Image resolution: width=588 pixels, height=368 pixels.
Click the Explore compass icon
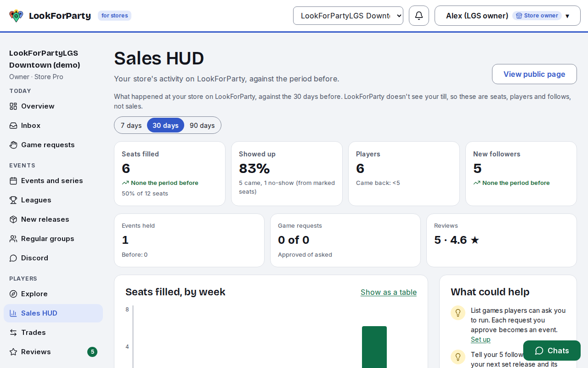[x=13, y=294]
